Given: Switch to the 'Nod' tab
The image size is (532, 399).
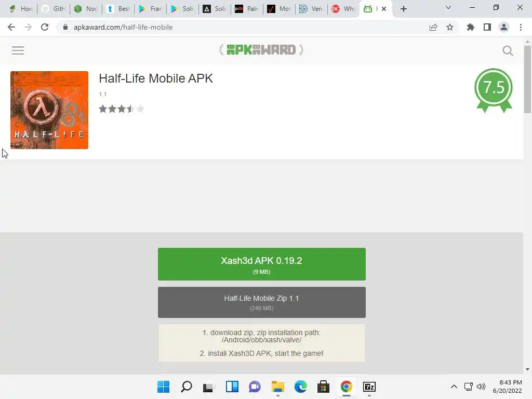Looking at the screenshot, I should [x=86, y=9].
